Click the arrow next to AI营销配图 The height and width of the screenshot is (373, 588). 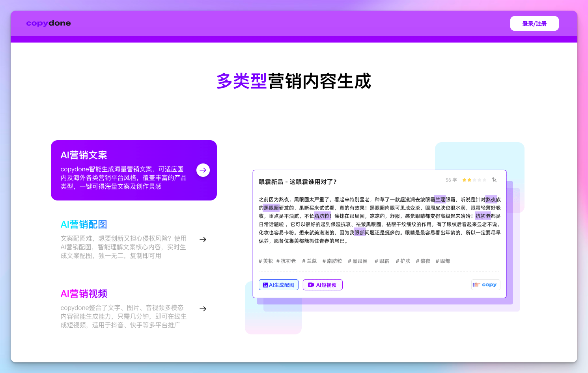pos(203,239)
